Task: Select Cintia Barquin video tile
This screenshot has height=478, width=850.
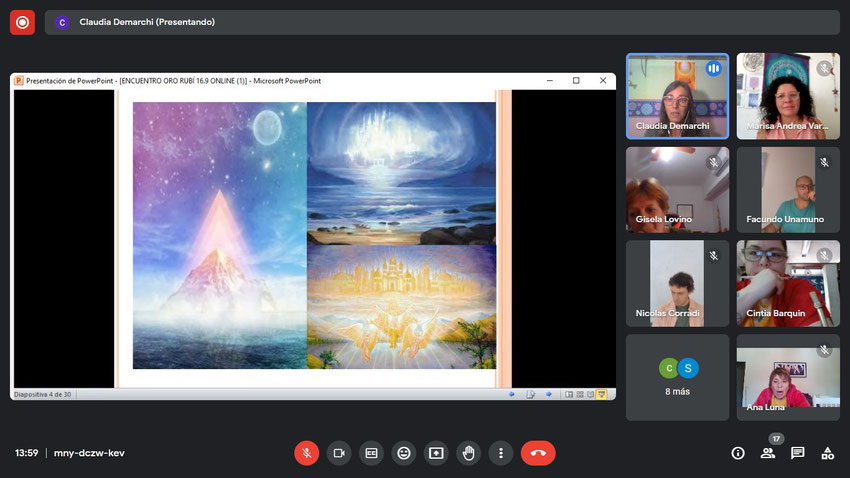Action: click(x=788, y=283)
